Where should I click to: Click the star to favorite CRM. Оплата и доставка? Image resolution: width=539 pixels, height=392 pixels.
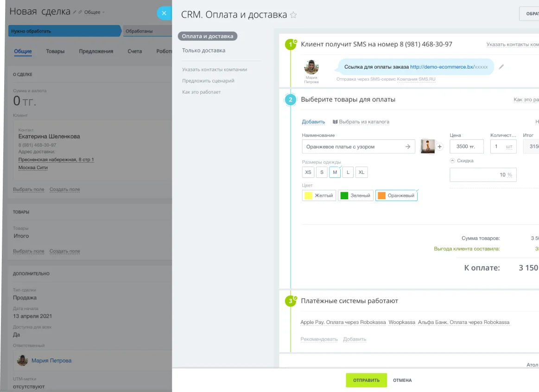pyautogui.click(x=293, y=15)
